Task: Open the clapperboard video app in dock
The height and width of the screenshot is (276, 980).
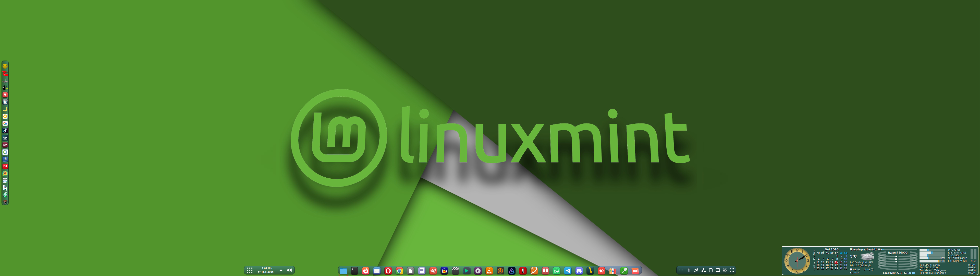Action: 455,271
